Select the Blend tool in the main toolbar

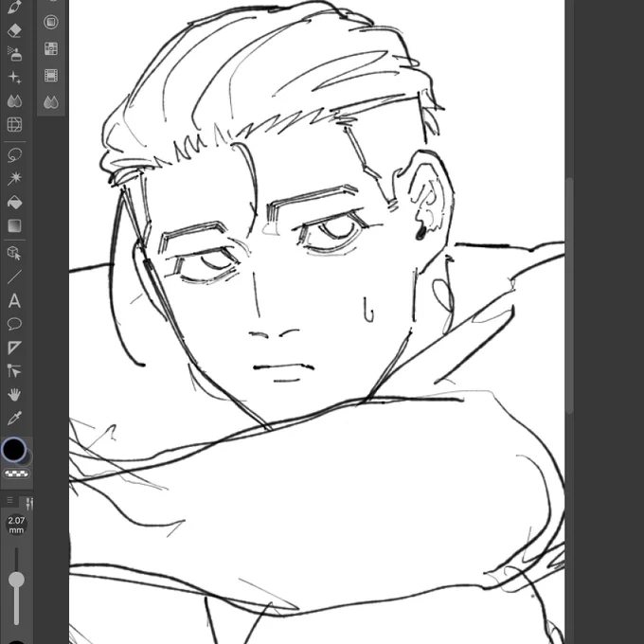point(14,101)
